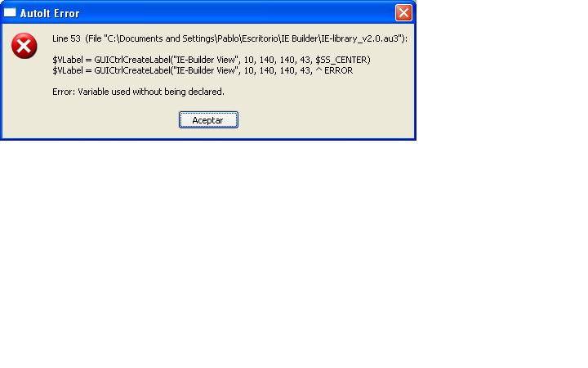The image size is (588, 368).
Task: Click "Error: Variable used without being declared." message
Action: (138, 92)
